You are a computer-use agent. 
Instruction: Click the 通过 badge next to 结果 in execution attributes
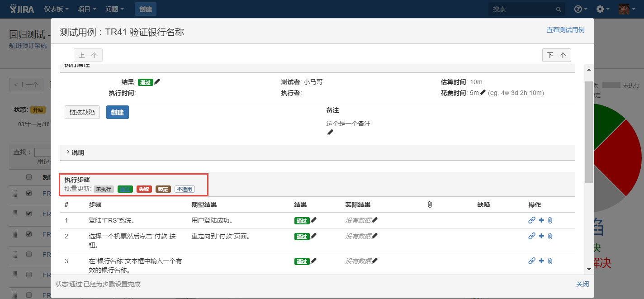(x=146, y=82)
